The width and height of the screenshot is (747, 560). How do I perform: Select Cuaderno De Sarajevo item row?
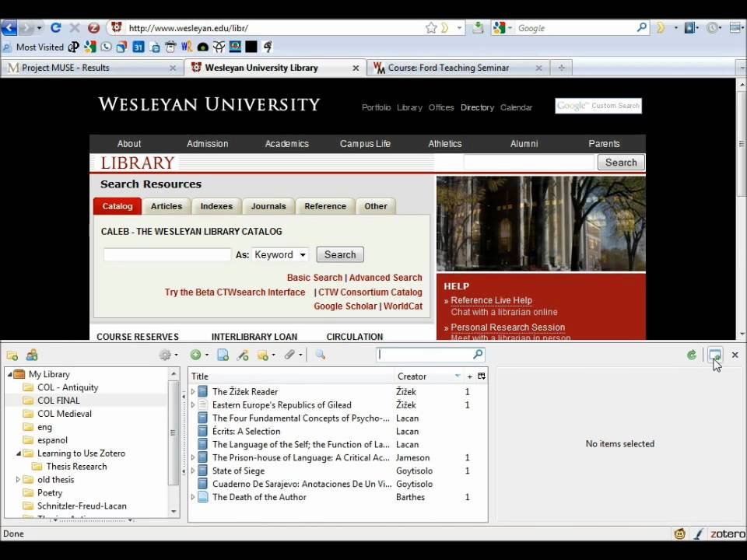[x=338, y=484]
